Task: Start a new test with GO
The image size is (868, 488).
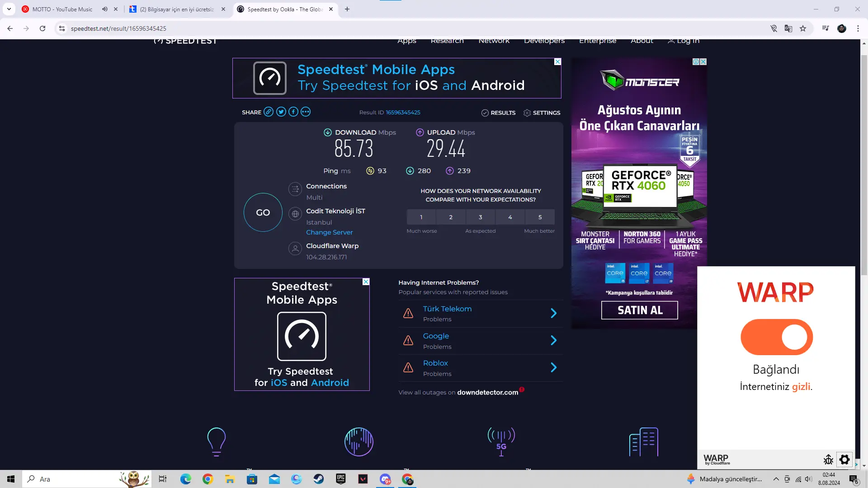Action: click(263, 212)
